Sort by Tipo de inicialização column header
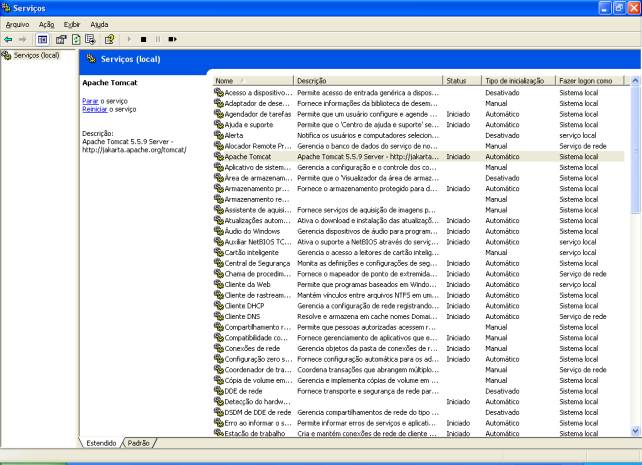This screenshot has width=642, height=465. tap(516, 80)
